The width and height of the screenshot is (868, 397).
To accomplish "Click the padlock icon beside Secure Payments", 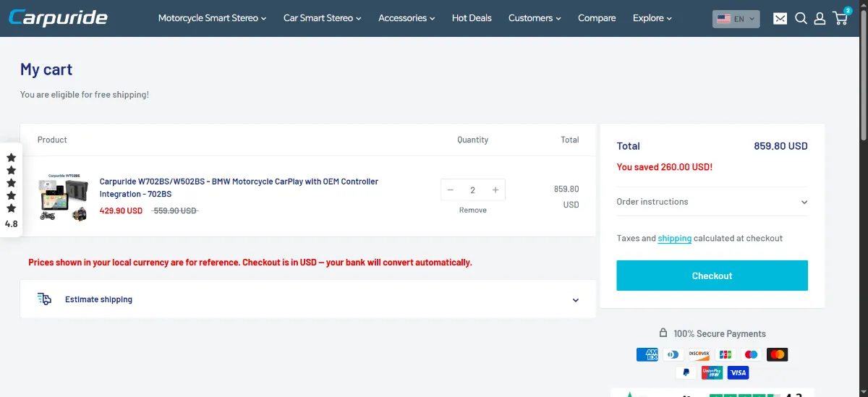I will pos(663,333).
